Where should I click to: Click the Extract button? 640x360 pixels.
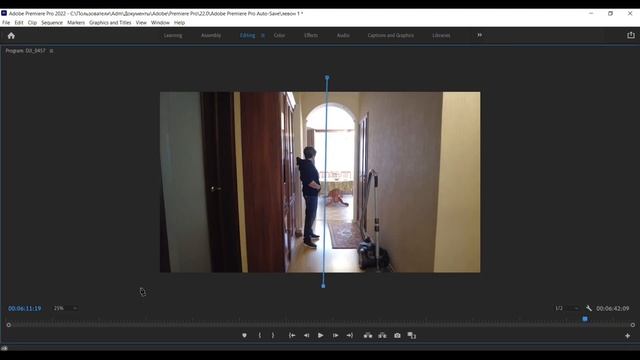coord(382,336)
